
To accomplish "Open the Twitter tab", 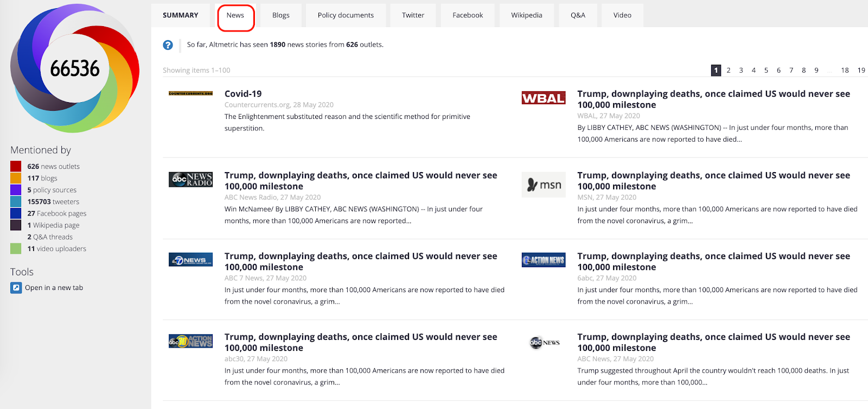I will click(x=413, y=15).
